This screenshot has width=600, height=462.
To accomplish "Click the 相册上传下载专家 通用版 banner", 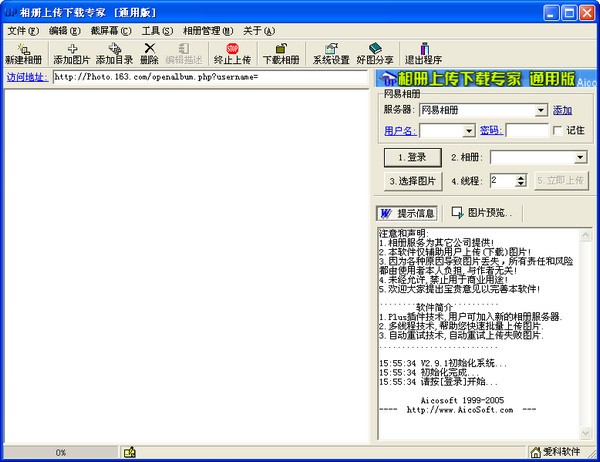I will click(486, 78).
